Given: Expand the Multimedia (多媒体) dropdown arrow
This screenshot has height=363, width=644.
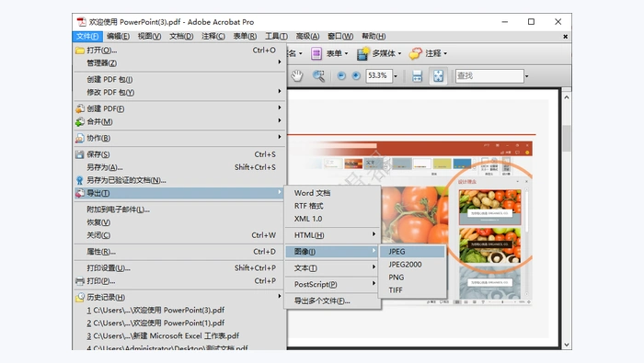Looking at the screenshot, I should 399,53.
